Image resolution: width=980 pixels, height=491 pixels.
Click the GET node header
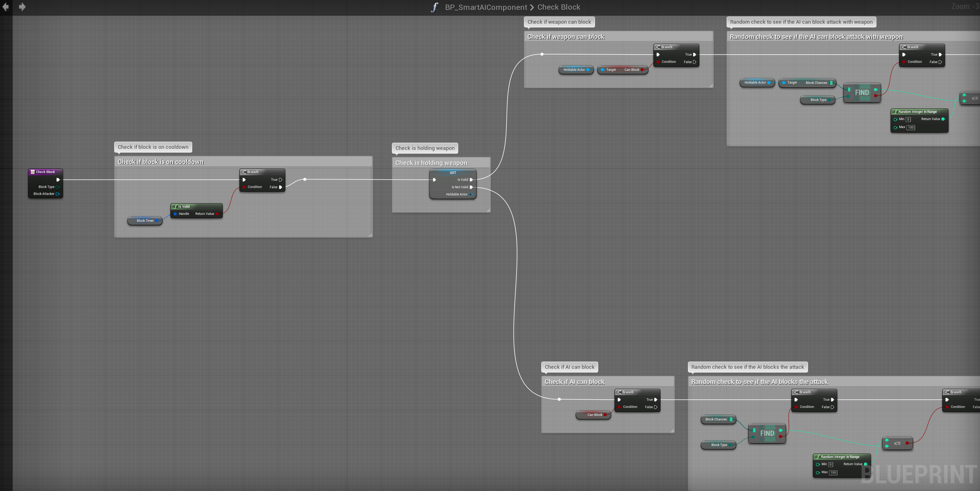click(x=453, y=173)
